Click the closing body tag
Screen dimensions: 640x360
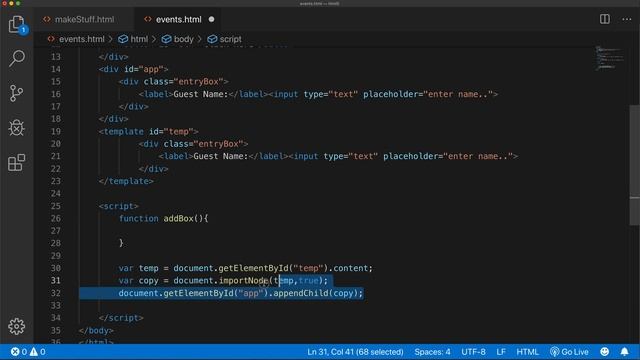coord(96,330)
